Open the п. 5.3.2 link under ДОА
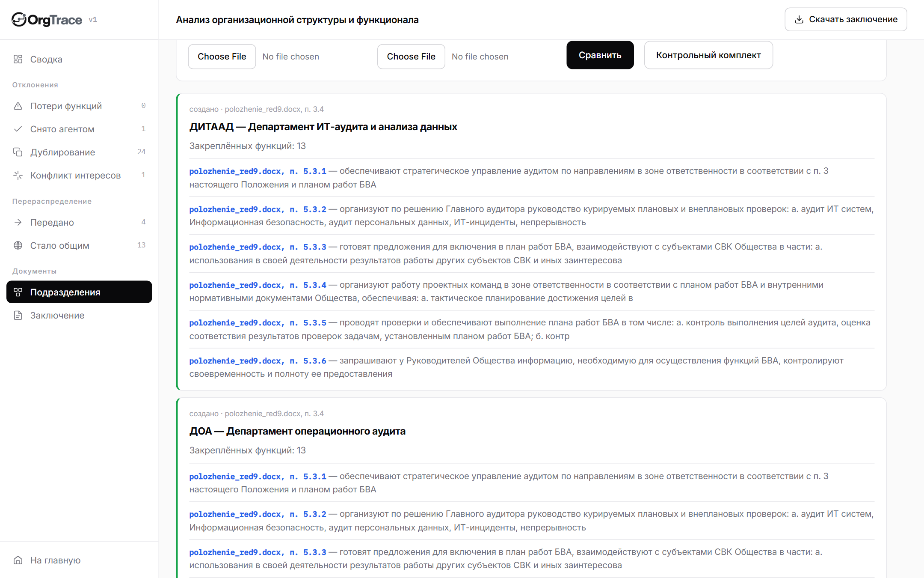The height and width of the screenshot is (578, 924). tap(258, 514)
